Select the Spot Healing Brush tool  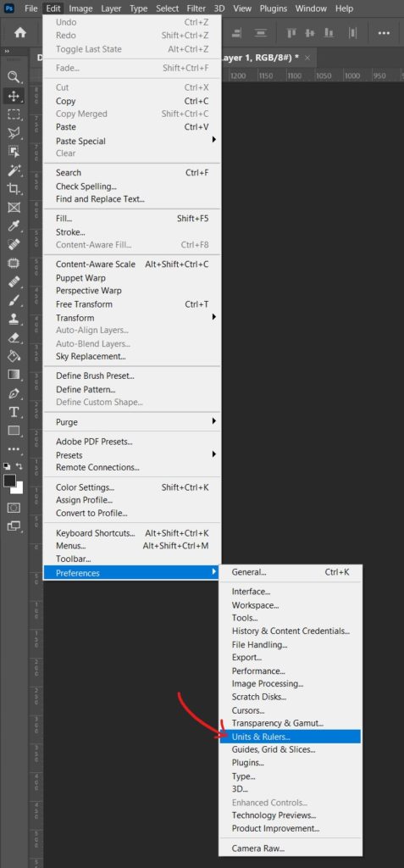14,245
